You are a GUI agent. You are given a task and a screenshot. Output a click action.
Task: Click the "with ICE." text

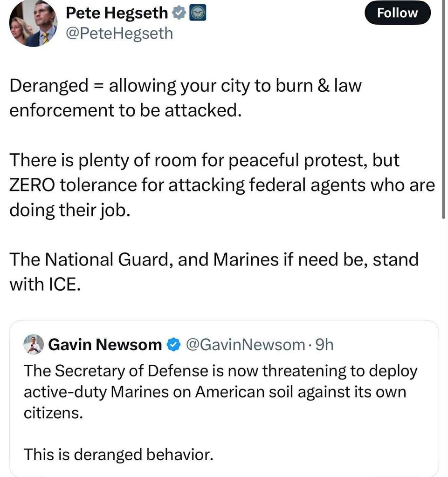tap(45, 284)
